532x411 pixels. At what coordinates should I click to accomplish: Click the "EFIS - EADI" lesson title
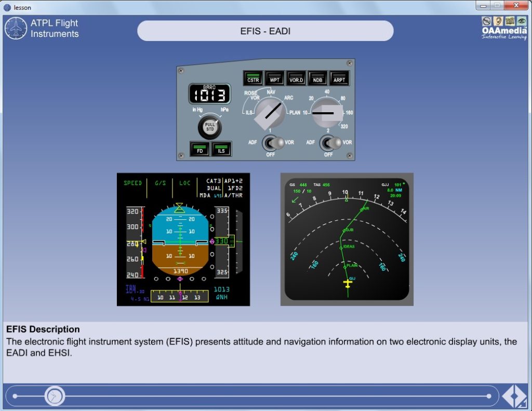[265, 31]
